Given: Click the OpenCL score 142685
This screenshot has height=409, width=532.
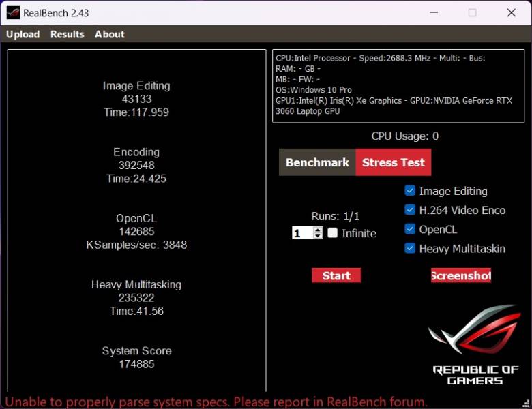Looking at the screenshot, I should pyautogui.click(x=136, y=232).
